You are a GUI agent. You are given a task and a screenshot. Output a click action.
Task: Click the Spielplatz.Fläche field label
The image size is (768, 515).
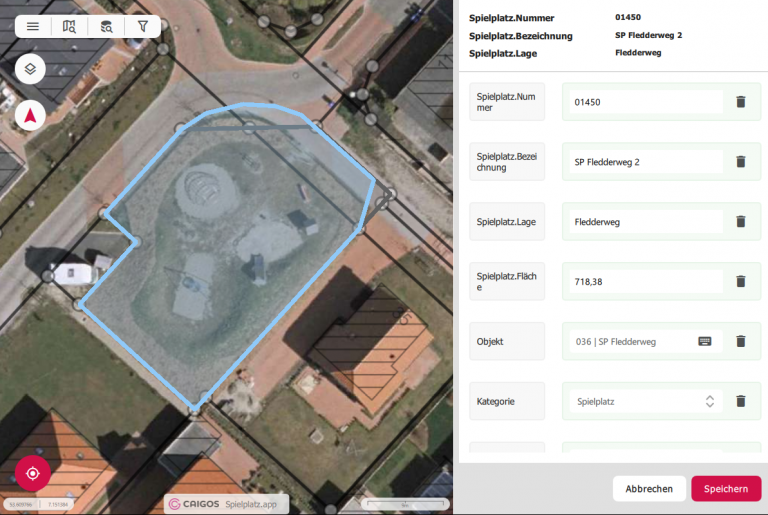click(x=507, y=282)
